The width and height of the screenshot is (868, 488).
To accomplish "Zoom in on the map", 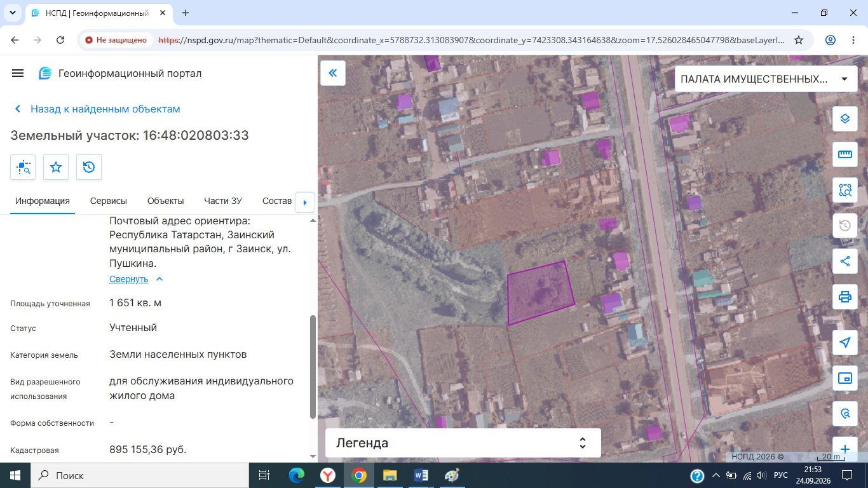I will [x=845, y=449].
